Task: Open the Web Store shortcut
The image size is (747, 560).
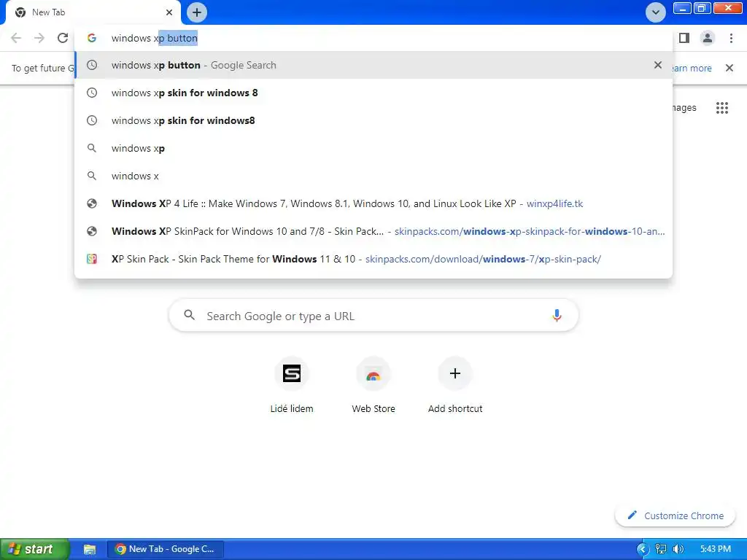Action: (373, 385)
